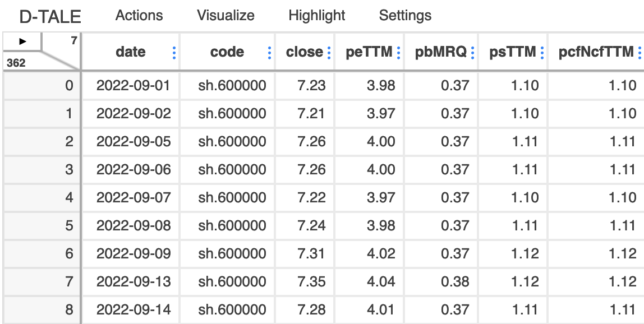Open the peTTM column options menu

tap(398, 53)
